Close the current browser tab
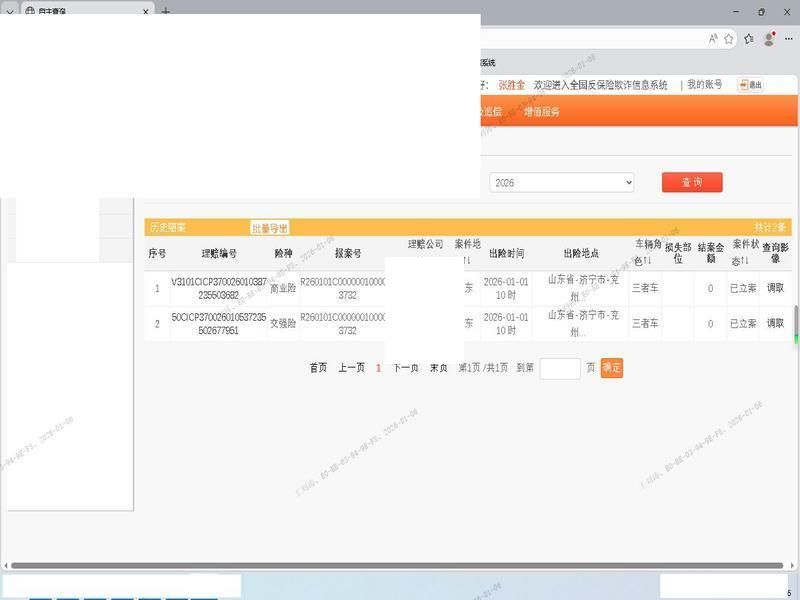Viewport: 800px width, 600px height. click(x=146, y=12)
